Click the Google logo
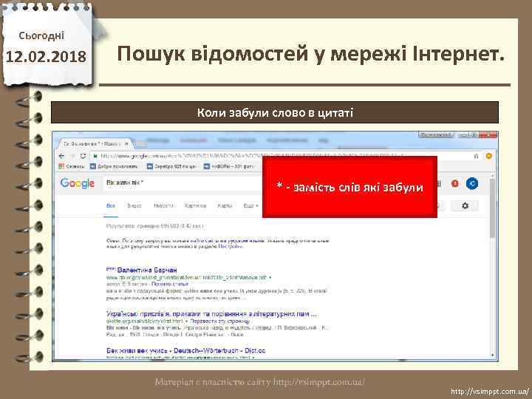The height and width of the screenshot is (399, 532). point(77,183)
